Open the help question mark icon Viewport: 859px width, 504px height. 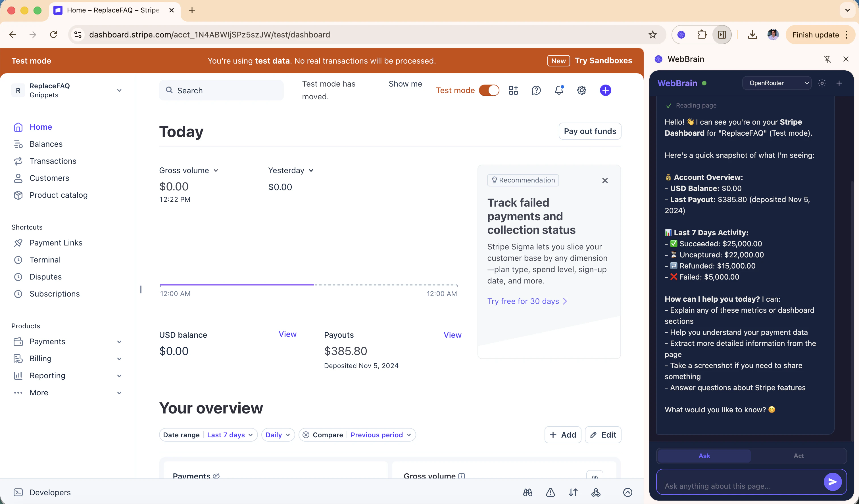coord(536,90)
